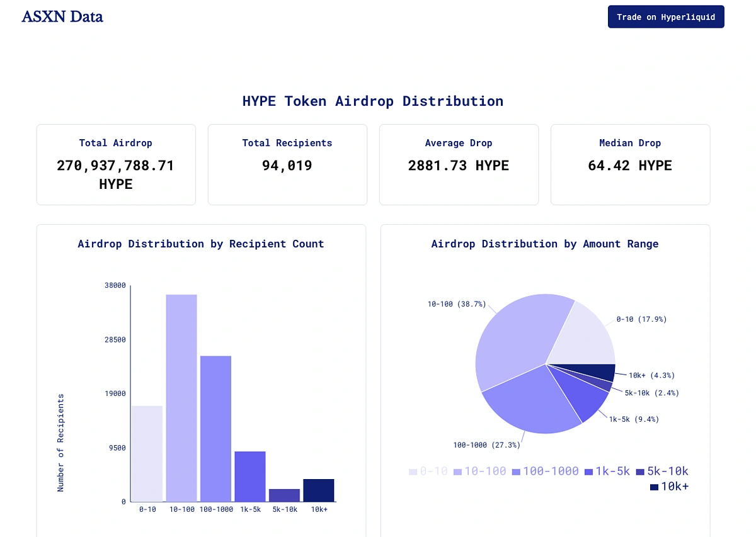Open the ASXN Data home logo

[62, 17]
